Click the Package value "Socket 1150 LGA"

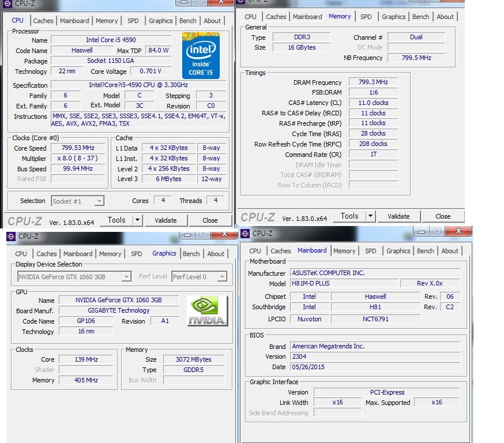(x=111, y=61)
